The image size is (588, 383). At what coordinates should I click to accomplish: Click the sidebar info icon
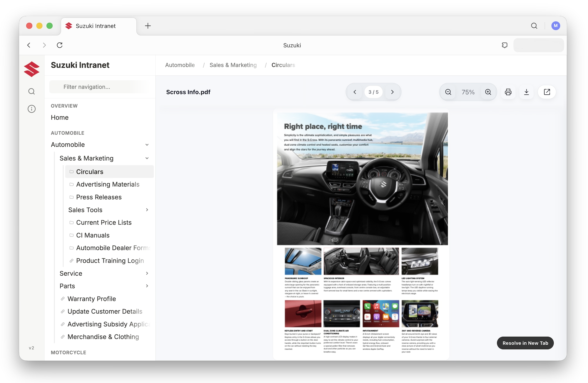pos(32,109)
